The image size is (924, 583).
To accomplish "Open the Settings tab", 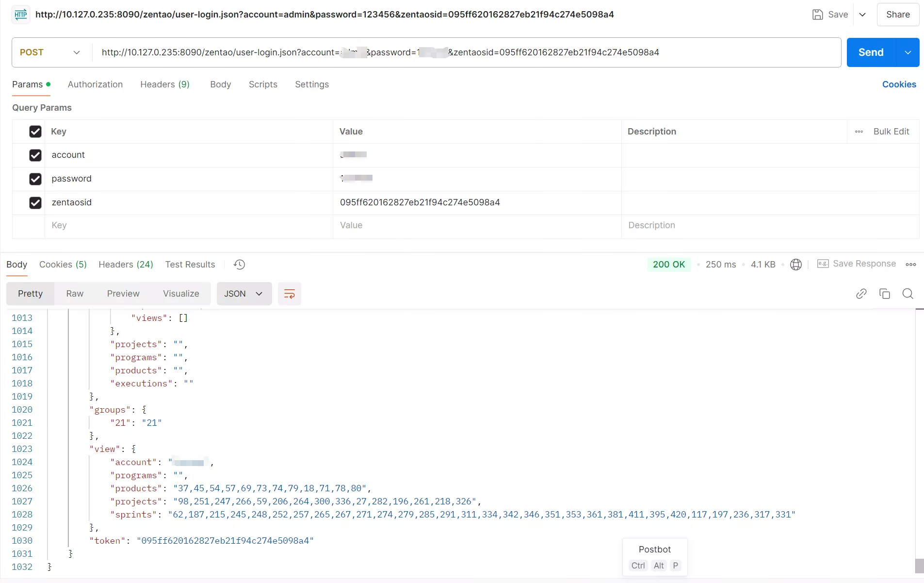I will coord(312,84).
